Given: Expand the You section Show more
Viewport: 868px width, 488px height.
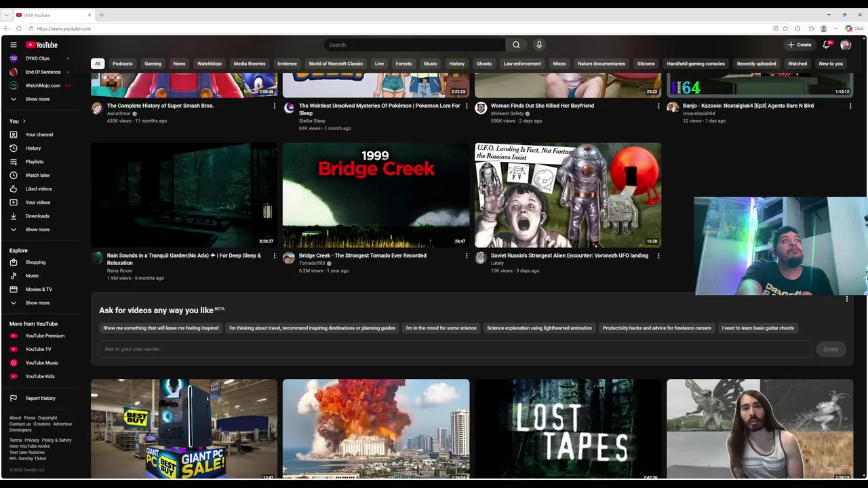Looking at the screenshot, I should 37,229.
